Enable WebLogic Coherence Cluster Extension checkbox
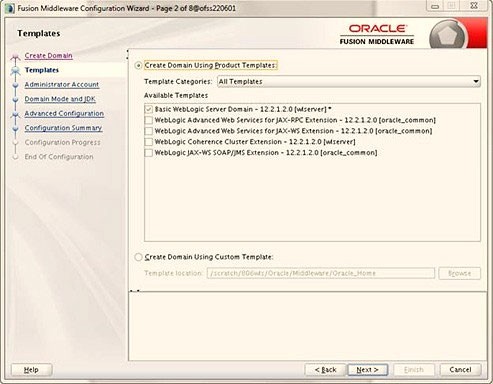Screen dimensions: 493x384 [x=149, y=142]
